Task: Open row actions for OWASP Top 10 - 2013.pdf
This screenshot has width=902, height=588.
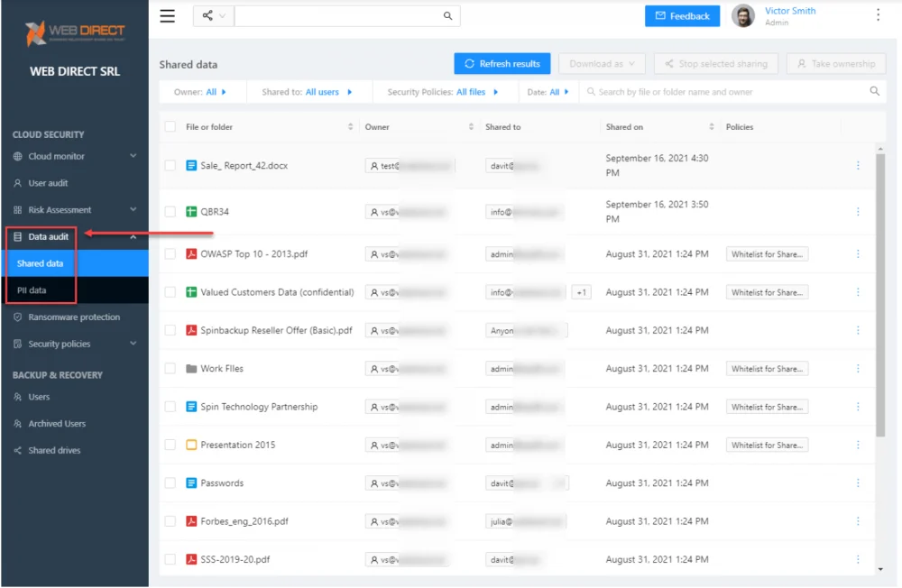Action: click(x=858, y=253)
